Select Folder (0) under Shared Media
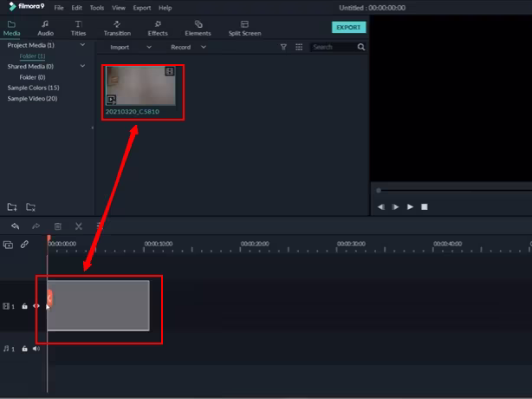 (32, 77)
